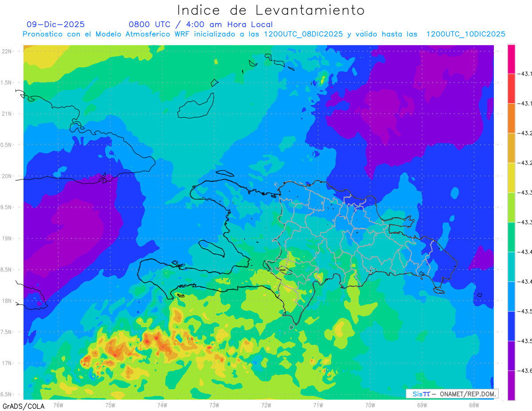Click the "18N" latitude label
The height and width of the screenshot is (411, 532).
point(7,301)
